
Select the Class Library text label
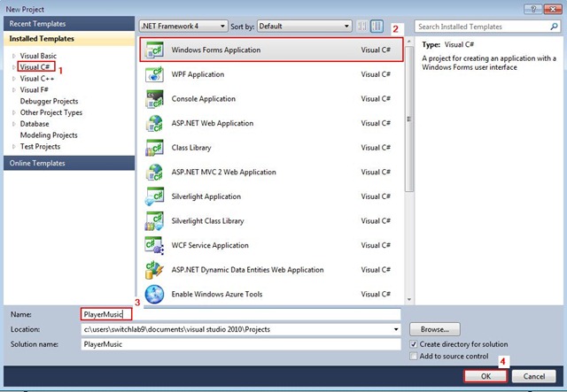pyautogui.click(x=191, y=148)
